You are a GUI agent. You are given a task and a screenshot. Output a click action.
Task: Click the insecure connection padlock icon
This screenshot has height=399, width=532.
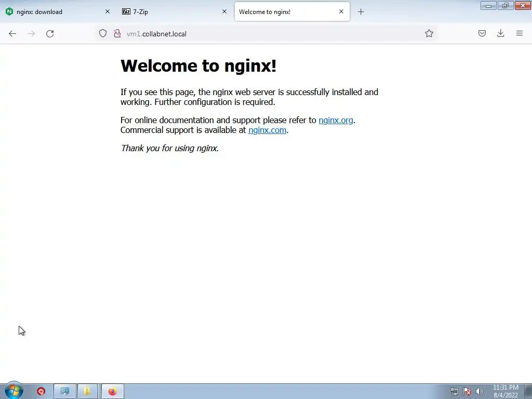click(117, 34)
